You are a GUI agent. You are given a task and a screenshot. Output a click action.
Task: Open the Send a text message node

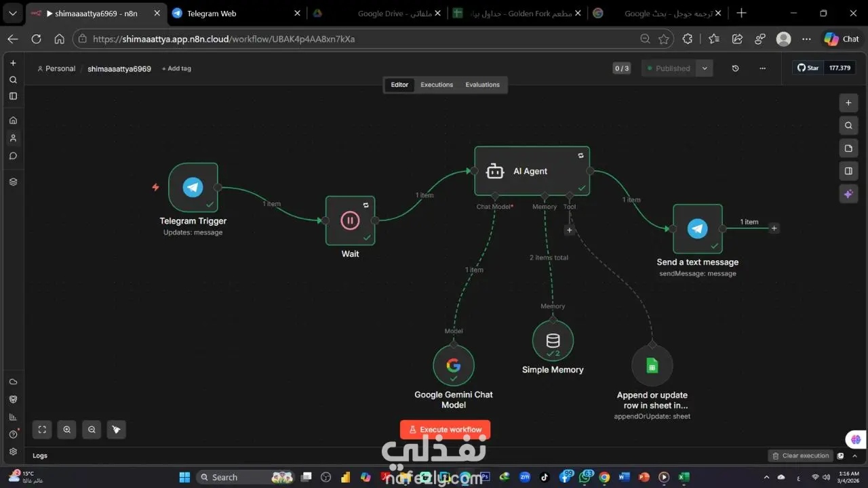698,228
